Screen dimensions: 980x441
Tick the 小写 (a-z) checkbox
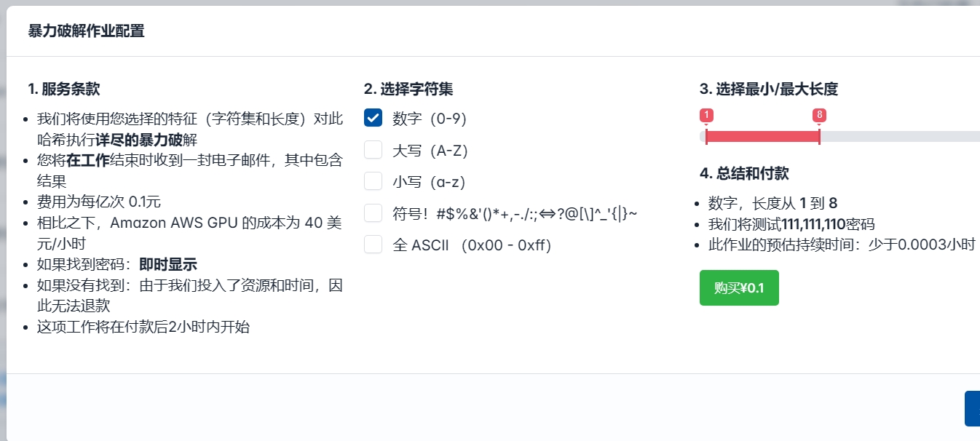tap(373, 181)
